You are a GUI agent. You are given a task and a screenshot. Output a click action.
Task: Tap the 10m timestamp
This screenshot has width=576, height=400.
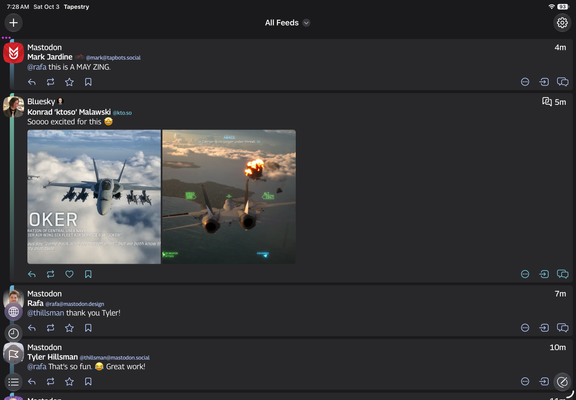(x=558, y=347)
